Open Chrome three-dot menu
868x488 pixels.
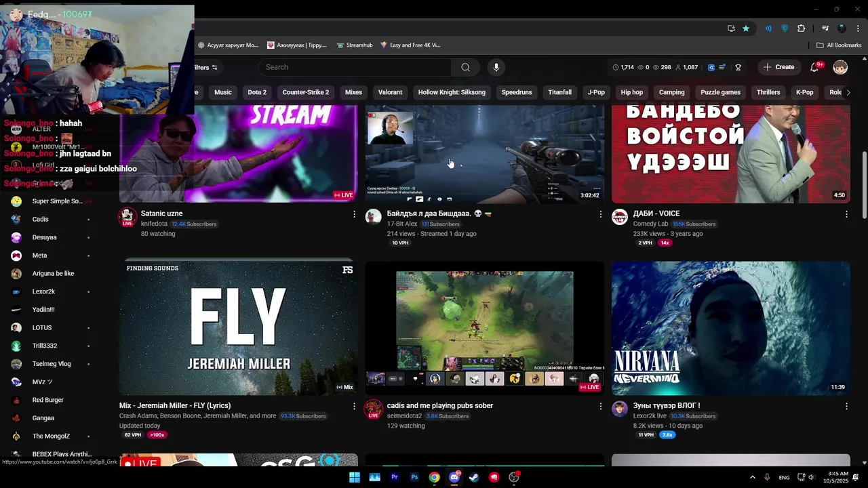[856, 28]
